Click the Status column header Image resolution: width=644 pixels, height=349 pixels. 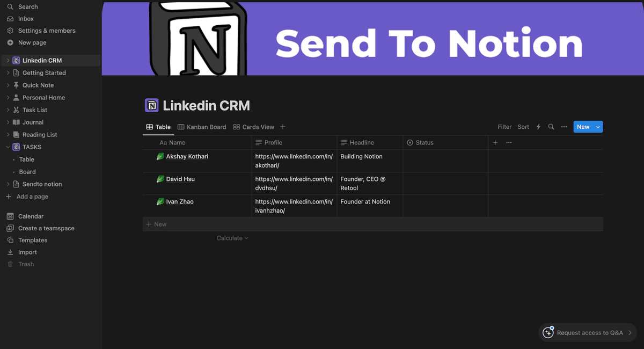445,143
